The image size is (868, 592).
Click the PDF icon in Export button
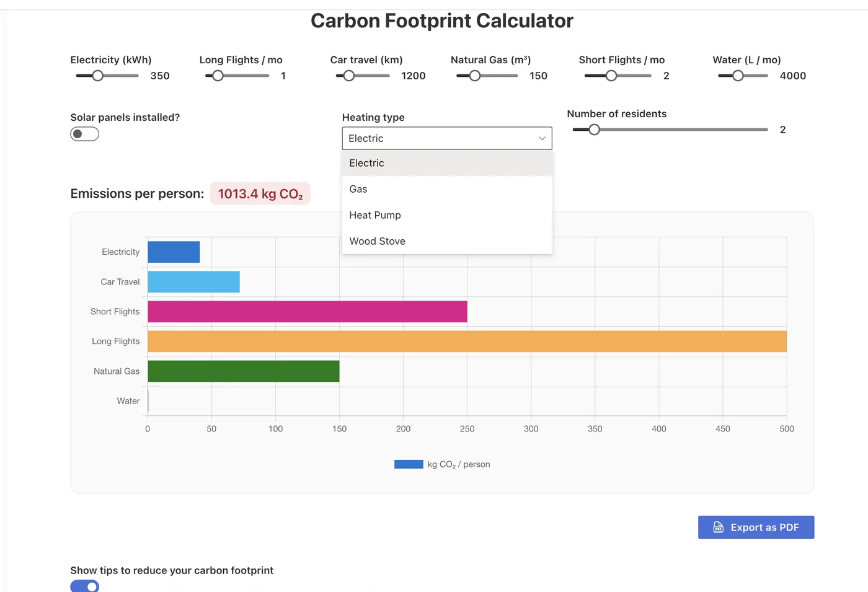tap(718, 528)
